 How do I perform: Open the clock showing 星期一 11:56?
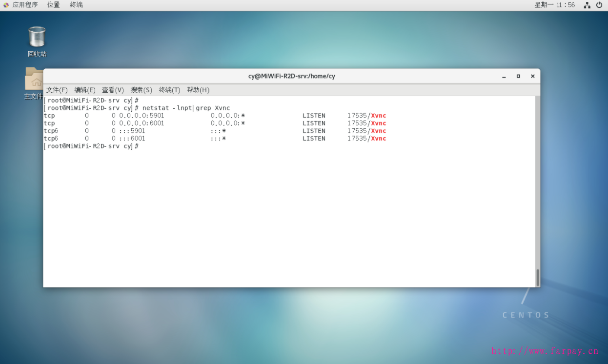tap(554, 5)
